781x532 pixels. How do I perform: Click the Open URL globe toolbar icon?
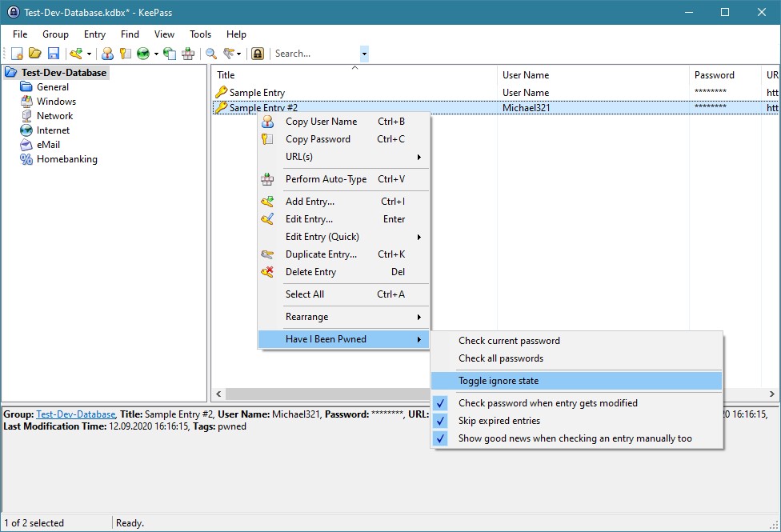click(x=143, y=54)
